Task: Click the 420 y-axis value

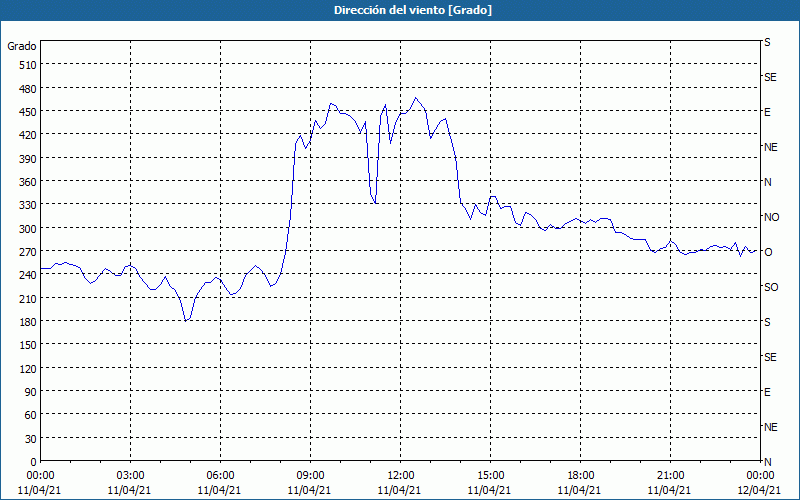Action: coord(29,135)
